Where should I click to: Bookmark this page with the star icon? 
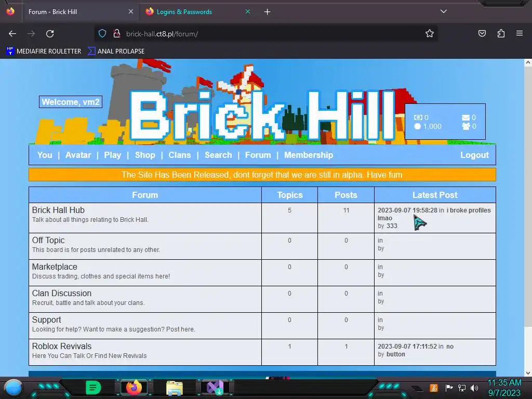click(430, 34)
